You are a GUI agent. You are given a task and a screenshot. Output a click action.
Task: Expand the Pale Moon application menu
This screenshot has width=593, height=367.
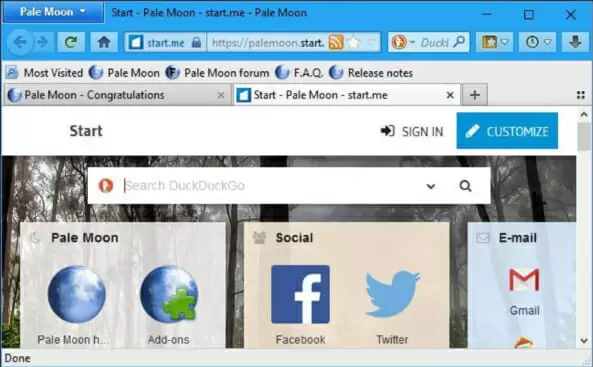[x=53, y=12]
